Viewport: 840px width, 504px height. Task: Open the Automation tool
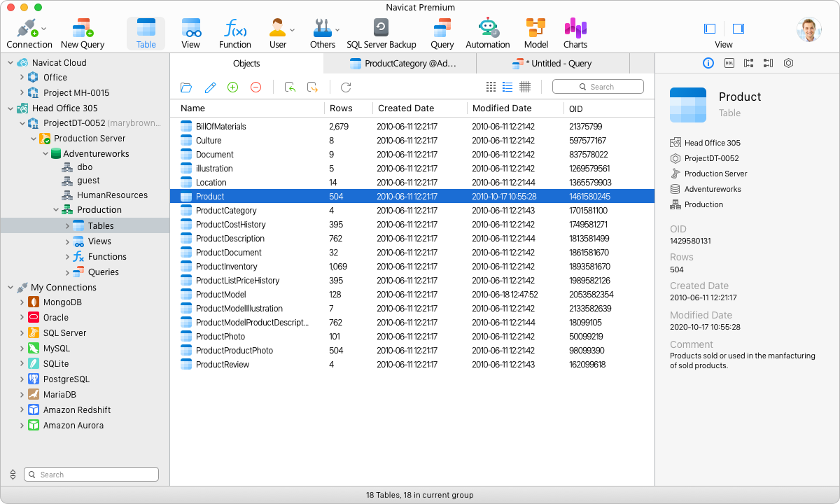(x=488, y=31)
